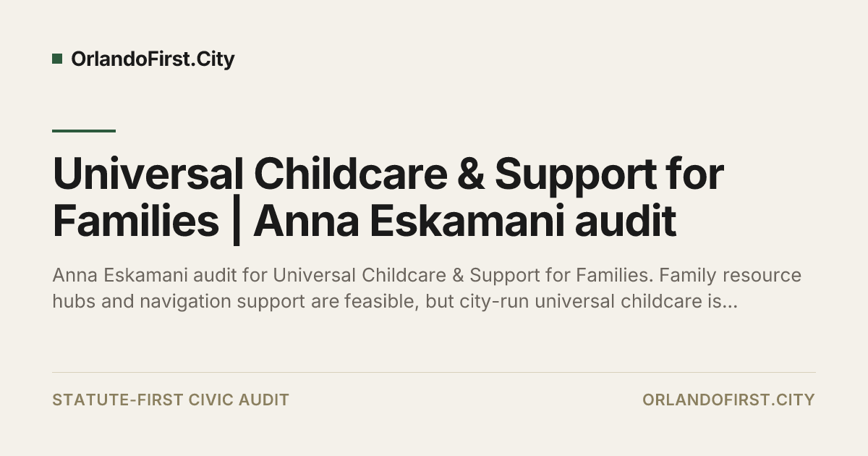Click the STATUTE-FIRST CIVIC AUDIT footer label
Screen dimensions: 868x456
pos(171,400)
